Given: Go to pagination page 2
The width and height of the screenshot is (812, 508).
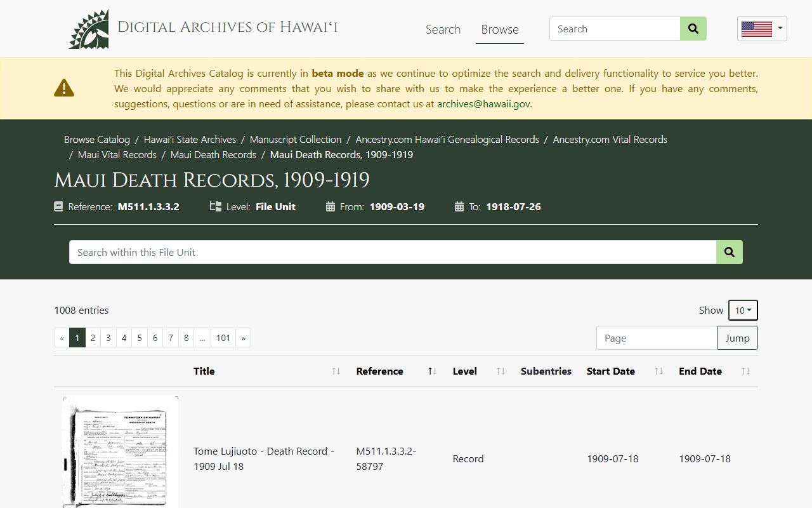Looking at the screenshot, I should click(x=93, y=338).
